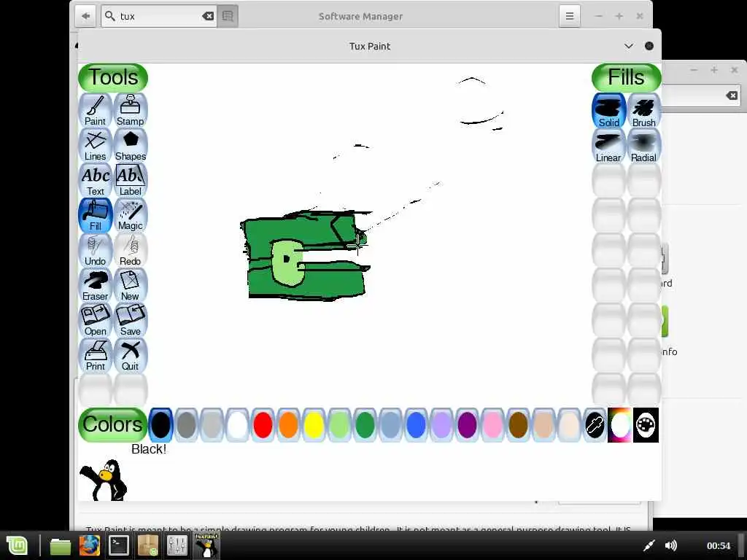Open the volume control in tray
This screenshot has width=747, height=560.
[671, 545]
